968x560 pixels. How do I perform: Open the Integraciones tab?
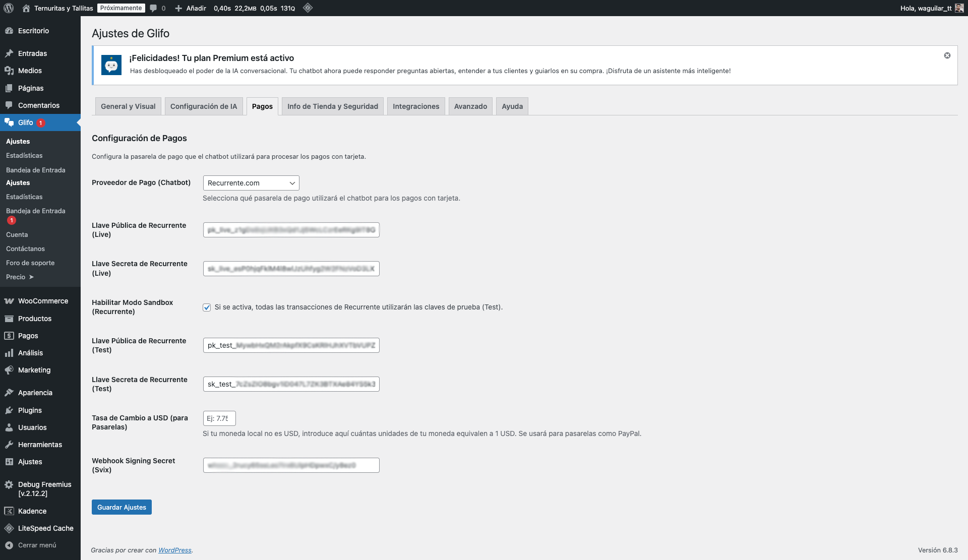415,106
